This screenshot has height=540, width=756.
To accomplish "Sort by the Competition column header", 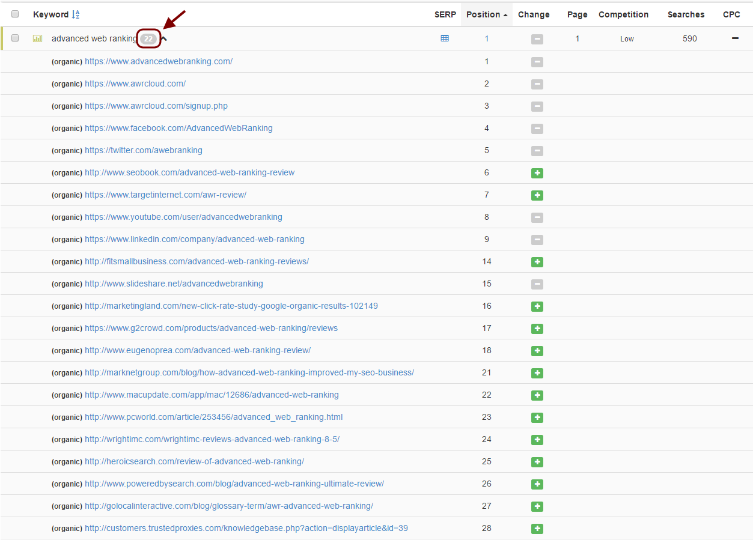I will point(624,14).
